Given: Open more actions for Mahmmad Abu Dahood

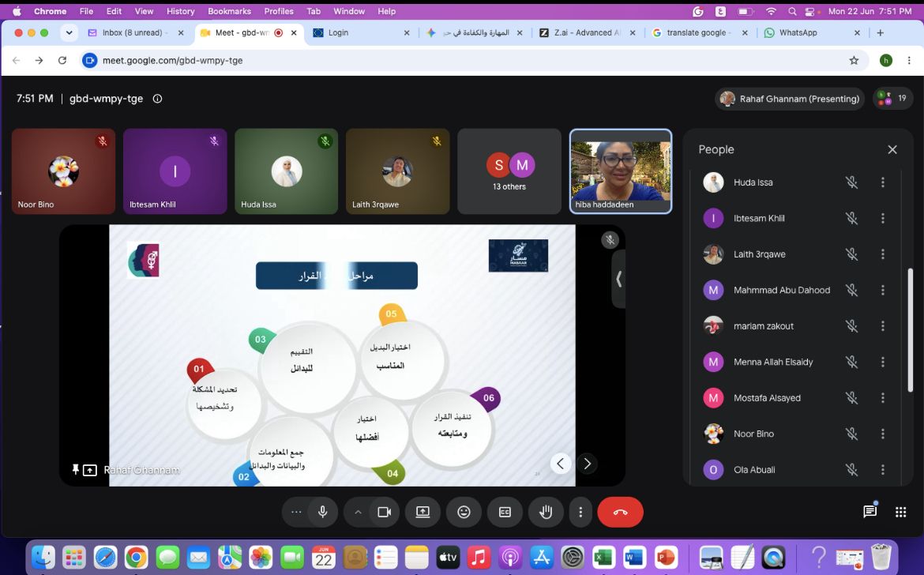Looking at the screenshot, I should (x=883, y=290).
